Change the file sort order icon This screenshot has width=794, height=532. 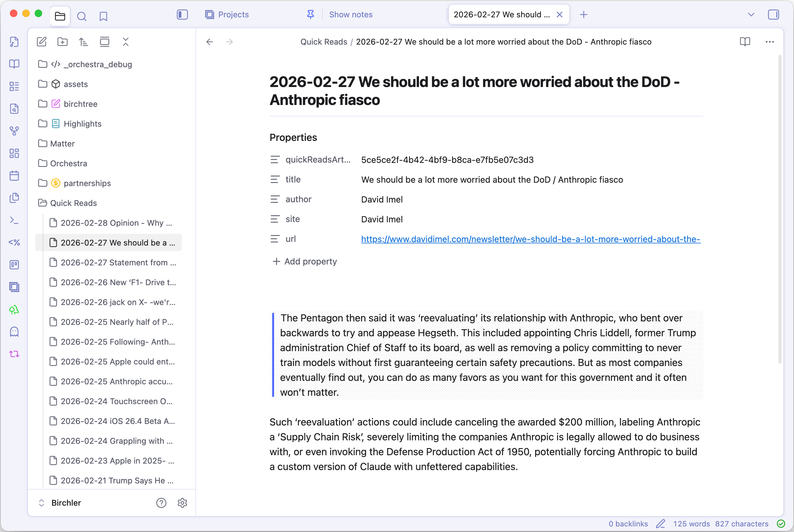[x=84, y=42]
